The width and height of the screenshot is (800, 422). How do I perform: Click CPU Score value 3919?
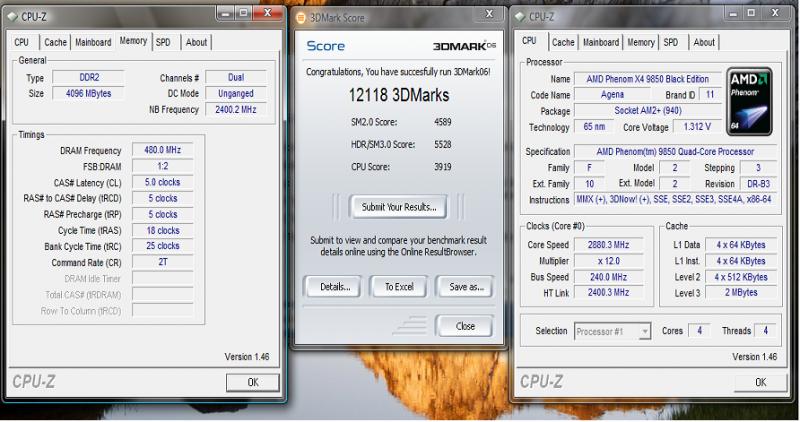coord(443,167)
